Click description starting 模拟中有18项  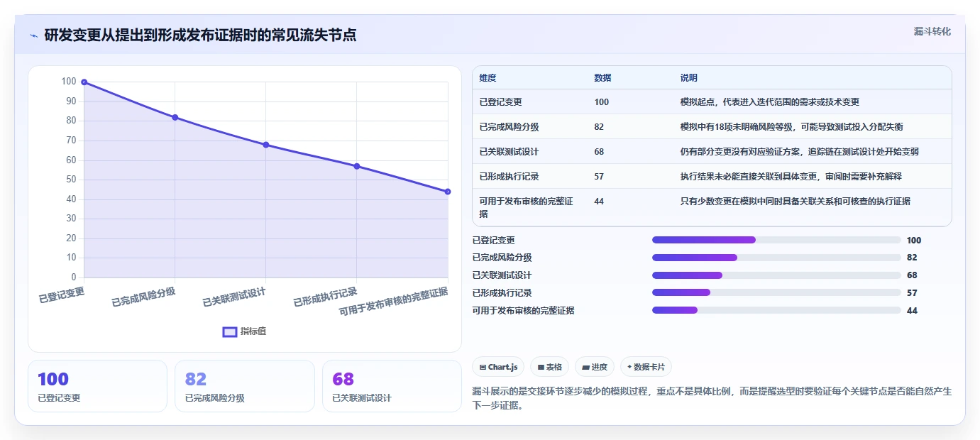click(x=791, y=127)
